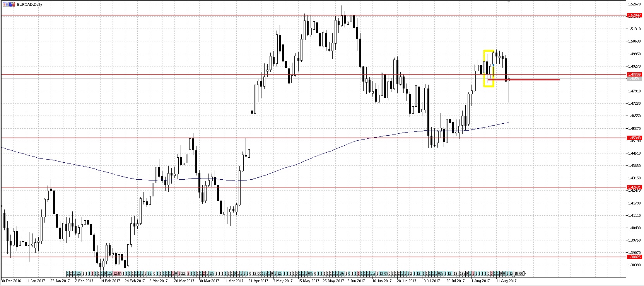This screenshot has width=644, height=286.
Task: Click the 1.52650 price scale value
Action: [x=634, y=4]
